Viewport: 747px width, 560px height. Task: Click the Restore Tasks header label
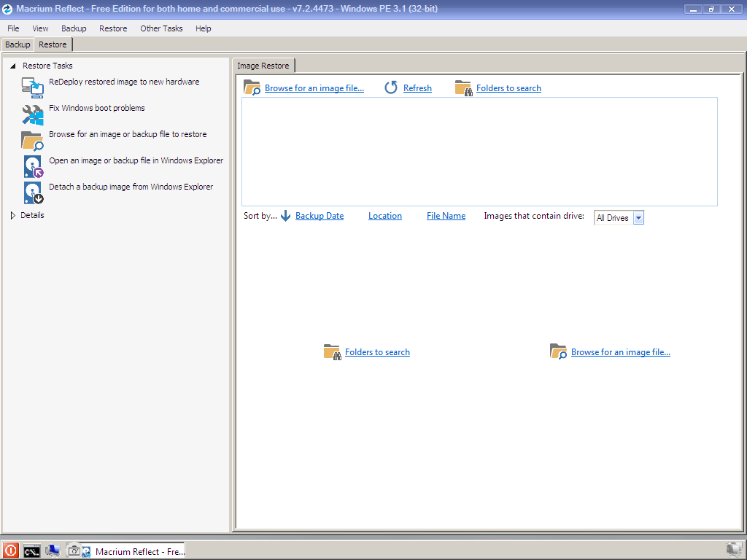(47, 66)
